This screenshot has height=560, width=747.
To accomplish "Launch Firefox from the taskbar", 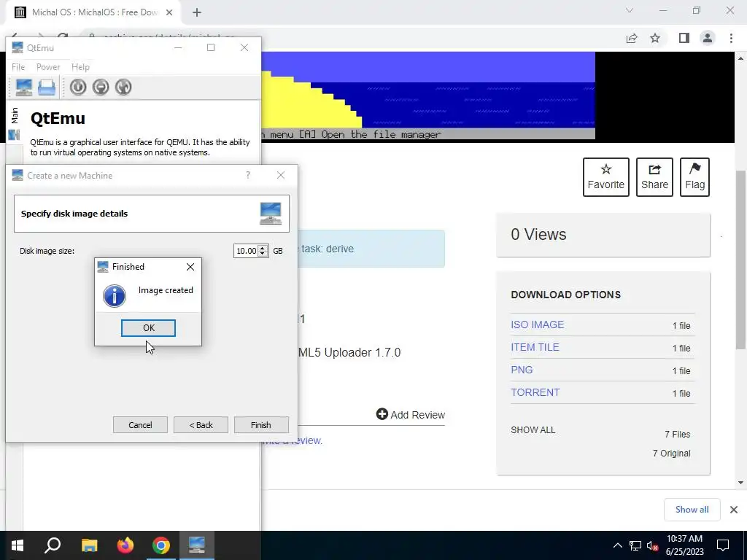I will pos(125,545).
